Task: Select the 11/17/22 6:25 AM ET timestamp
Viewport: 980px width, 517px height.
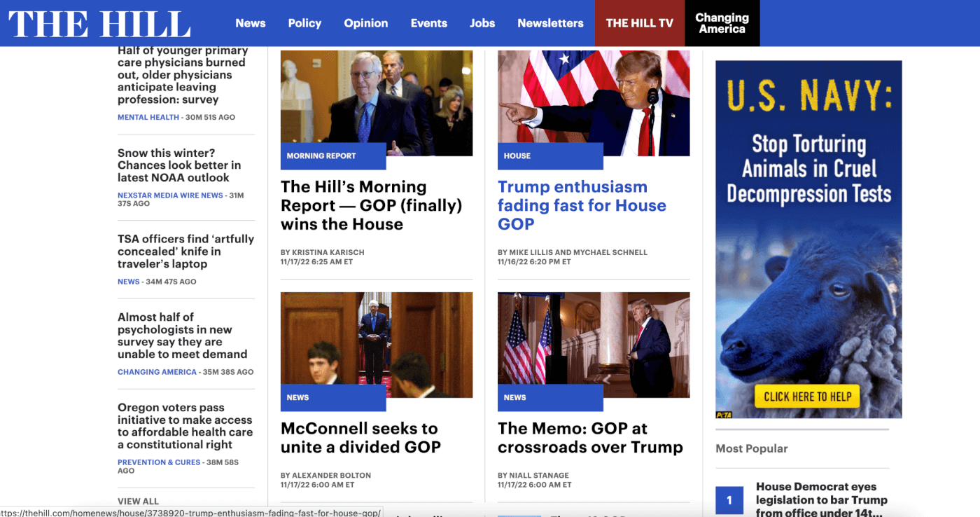Action: tap(316, 261)
